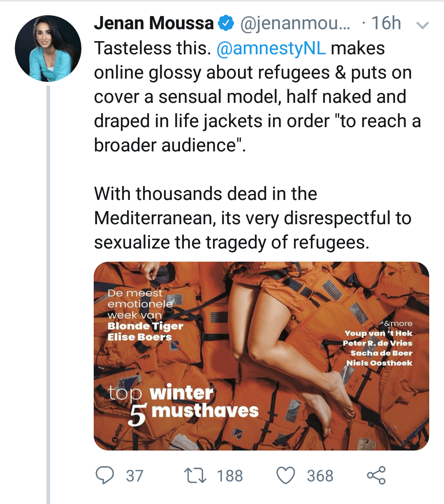Click the blue verified badge
This screenshot has height=504, width=444.
pyautogui.click(x=226, y=23)
